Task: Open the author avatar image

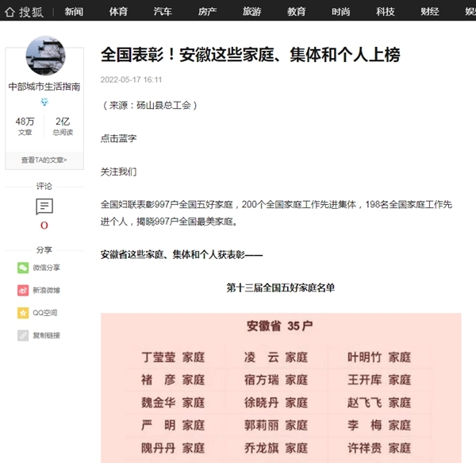Action: [x=45, y=56]
